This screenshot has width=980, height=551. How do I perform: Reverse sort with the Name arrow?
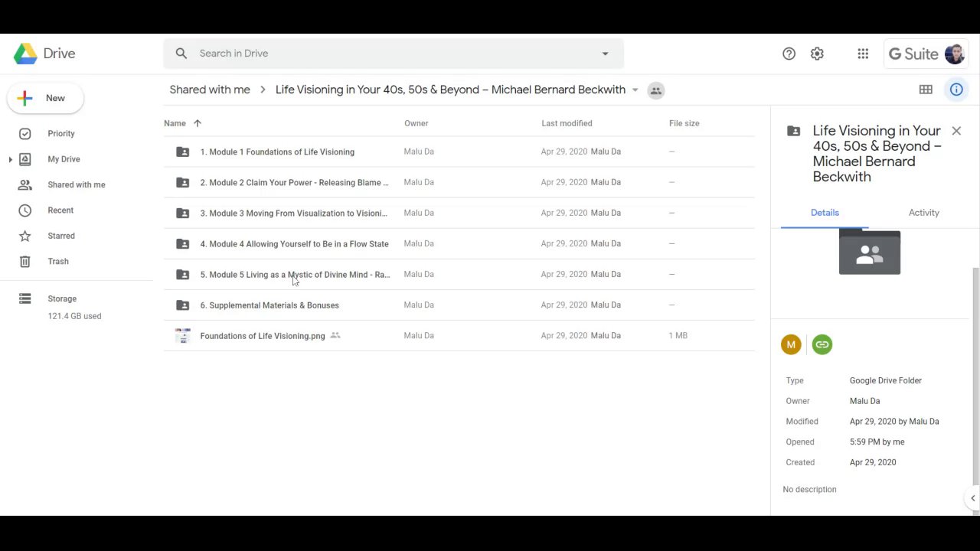198,123
